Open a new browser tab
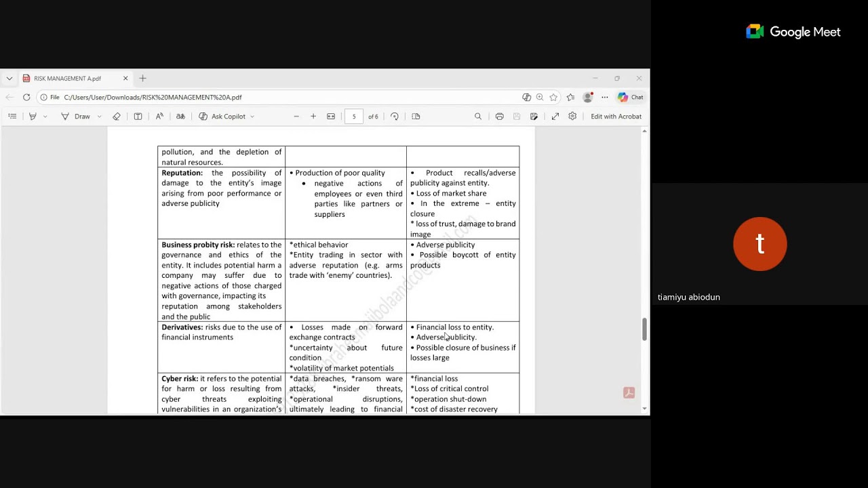Screen dimensions: 868x488 142,79
